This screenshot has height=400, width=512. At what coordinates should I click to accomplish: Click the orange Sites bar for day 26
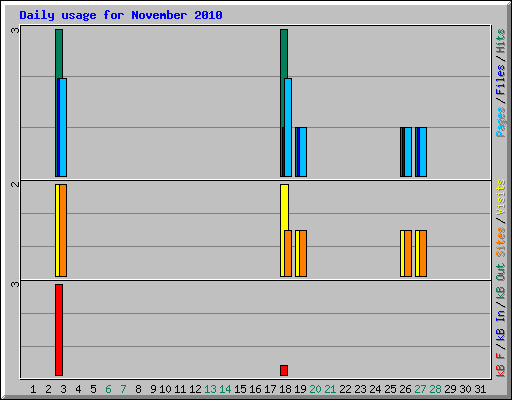pos(408,253)
